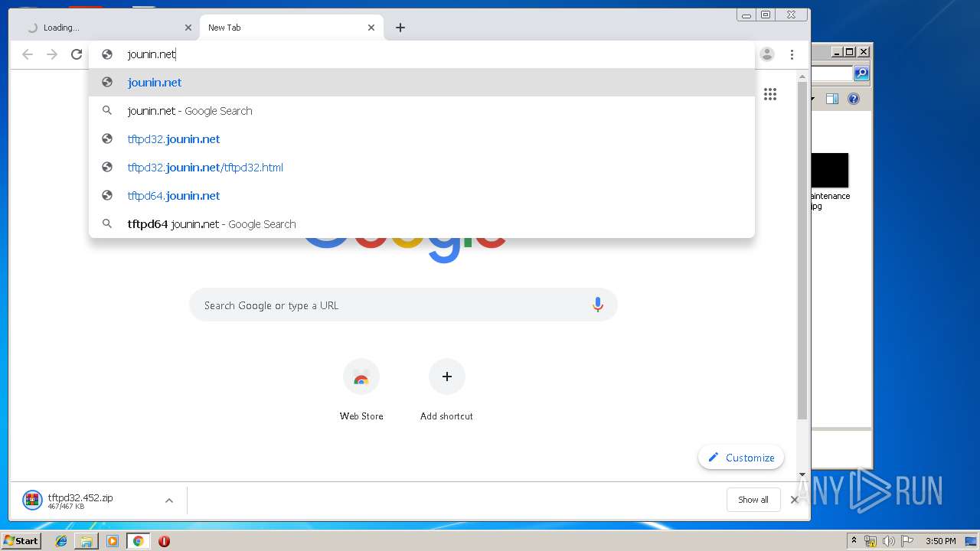Close the downloads bar
This screenshot has width=980, height=551.
(794, 500)
